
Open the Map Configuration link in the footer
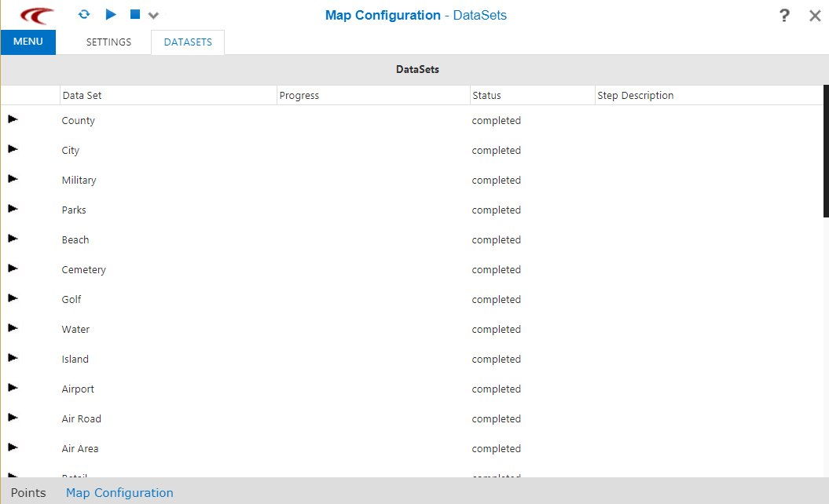click(x=119, y=492)
